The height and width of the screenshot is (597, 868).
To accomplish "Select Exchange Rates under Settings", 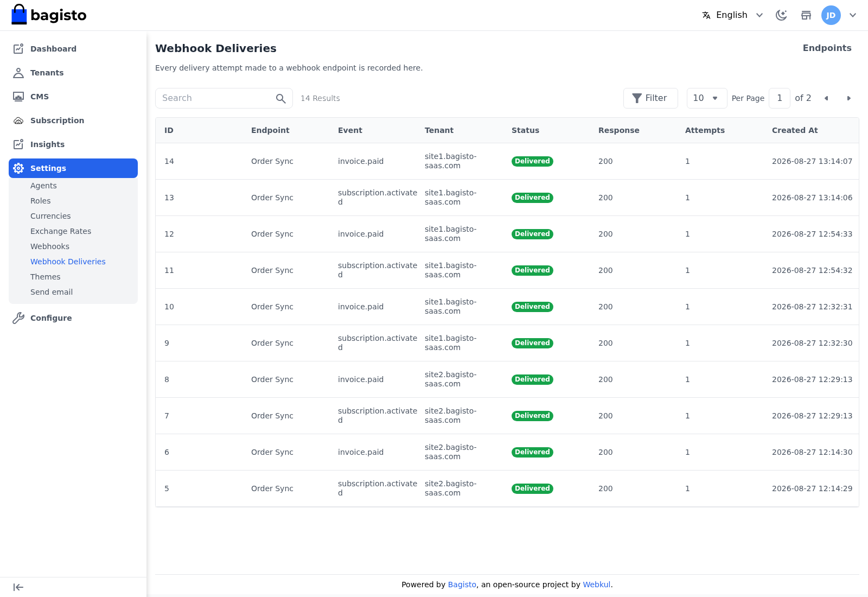I will point(61,231).
